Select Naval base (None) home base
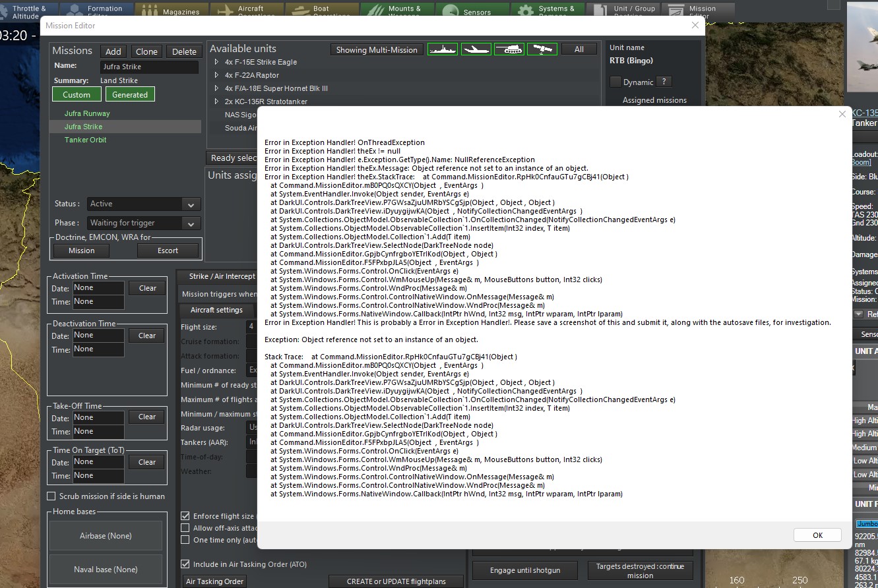The image size is (878, 588). 106,570
